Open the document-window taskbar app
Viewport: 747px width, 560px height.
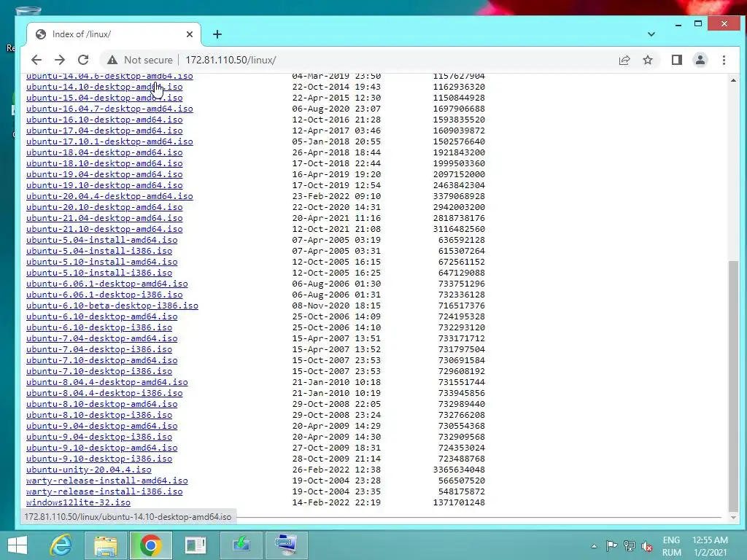196,545
